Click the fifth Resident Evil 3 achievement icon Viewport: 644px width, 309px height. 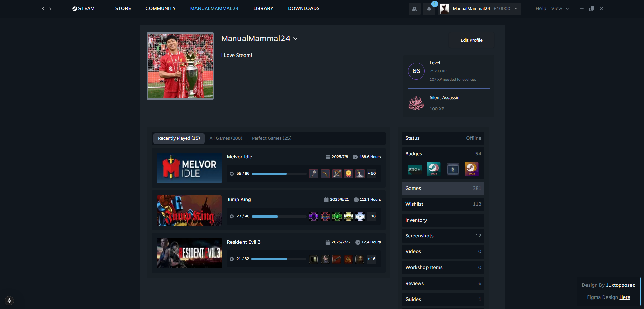click(360, 259)
